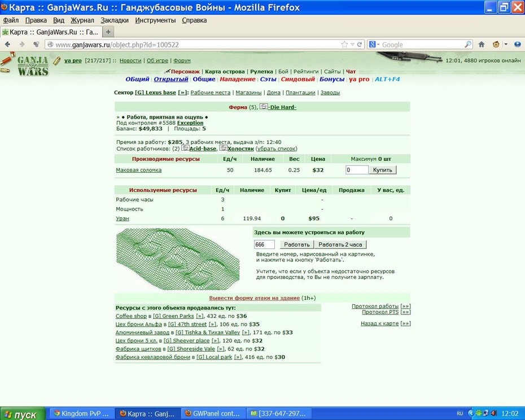Open the Заводы link
Image resolution: width=525 pixels, height=420 pixels.
click(x=330, y=93)
